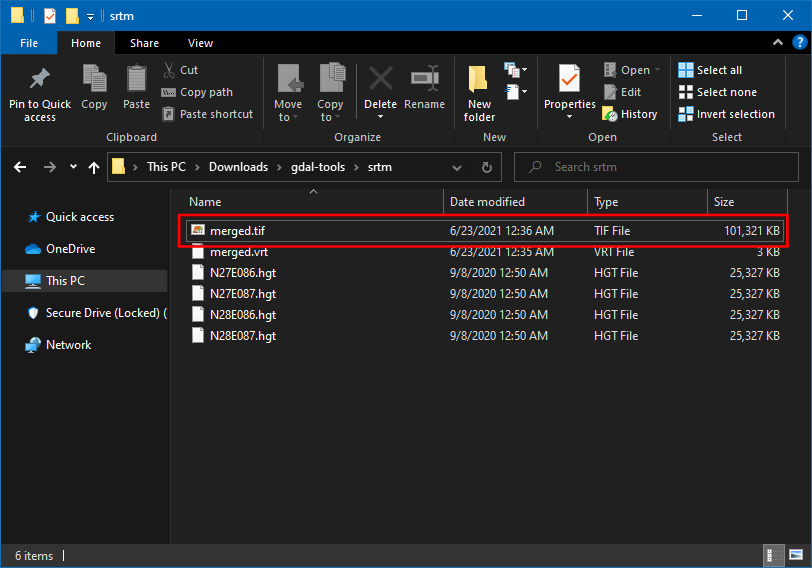
Task: Open the Copy to dropdown menu
Action: (x=330, y=117)
